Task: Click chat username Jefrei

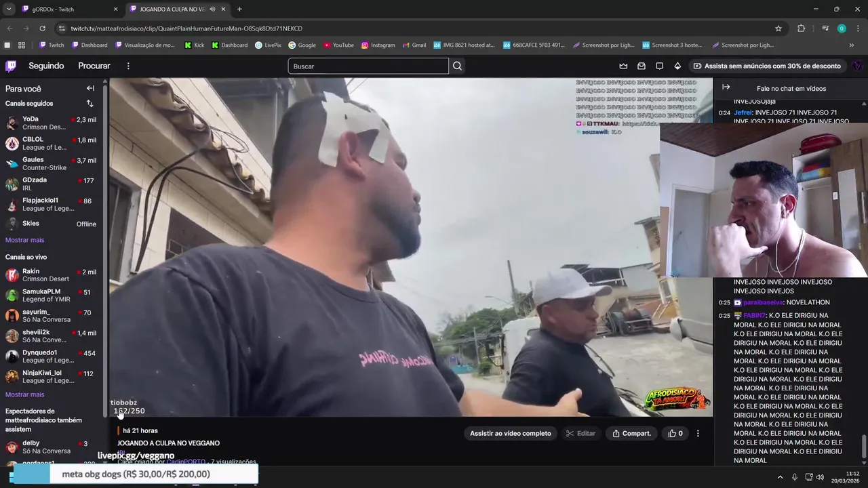Action: [x=743, y=113]
